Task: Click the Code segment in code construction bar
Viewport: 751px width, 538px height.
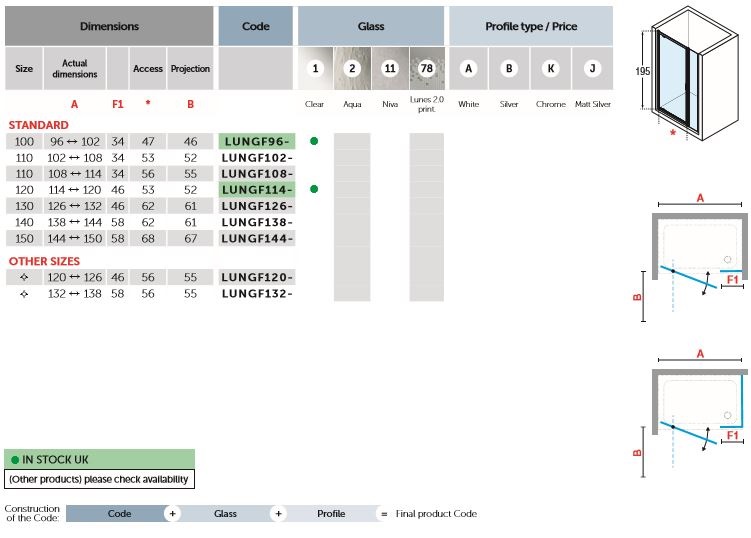Action: (x=119, y=514)
